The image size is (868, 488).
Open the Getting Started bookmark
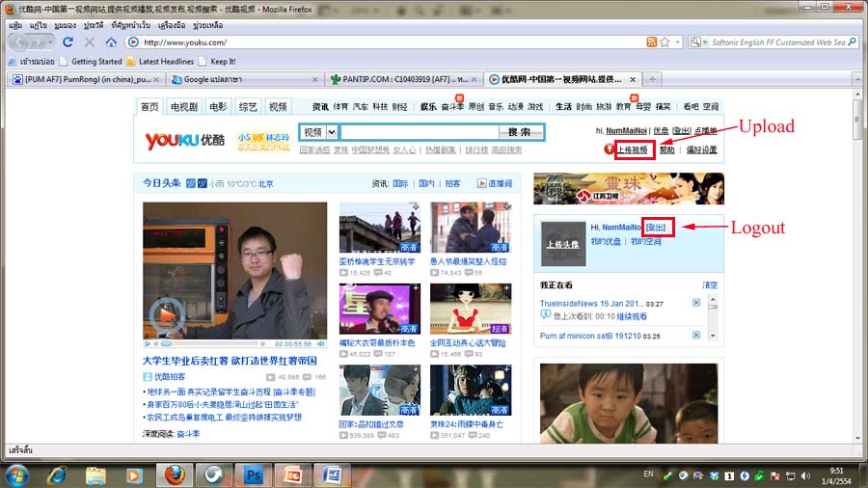pos(91,62)
